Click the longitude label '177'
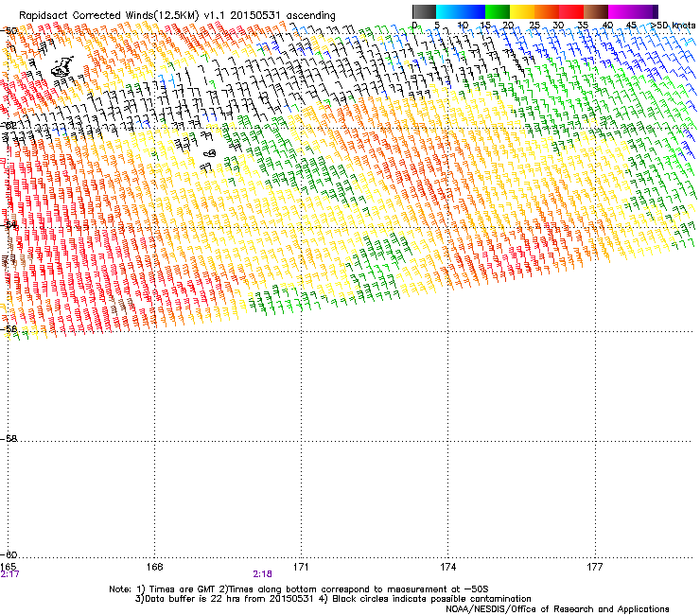The image size is (700, 615). (594, 567)
